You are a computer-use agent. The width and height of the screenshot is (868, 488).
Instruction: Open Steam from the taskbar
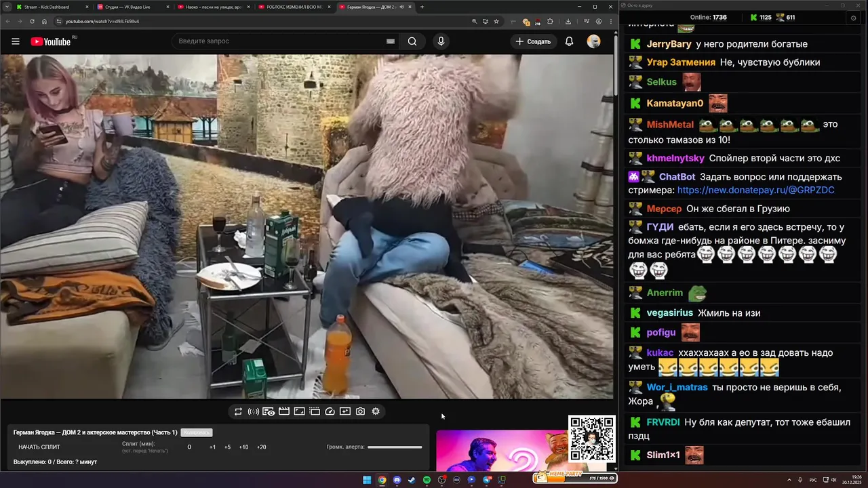click(x=412, y=480)
